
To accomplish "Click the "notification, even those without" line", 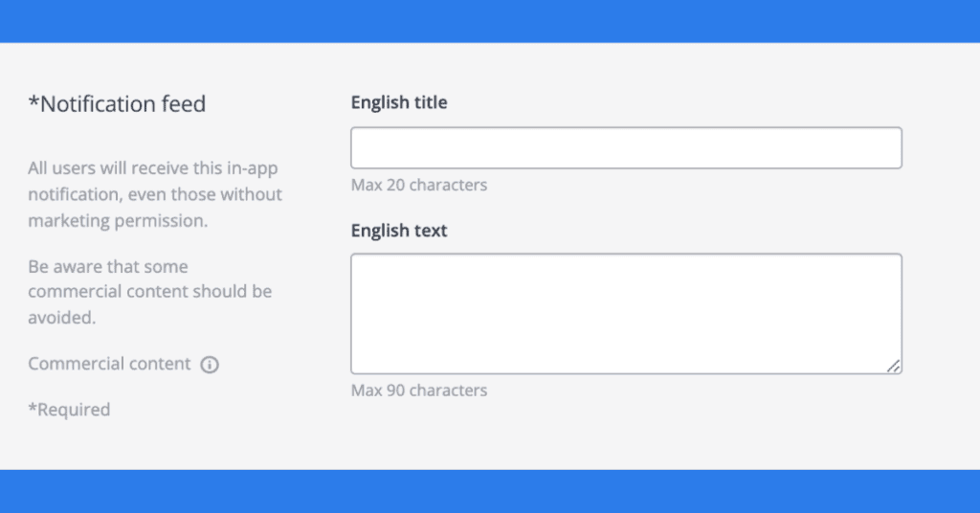I will [x=155, y=195].
